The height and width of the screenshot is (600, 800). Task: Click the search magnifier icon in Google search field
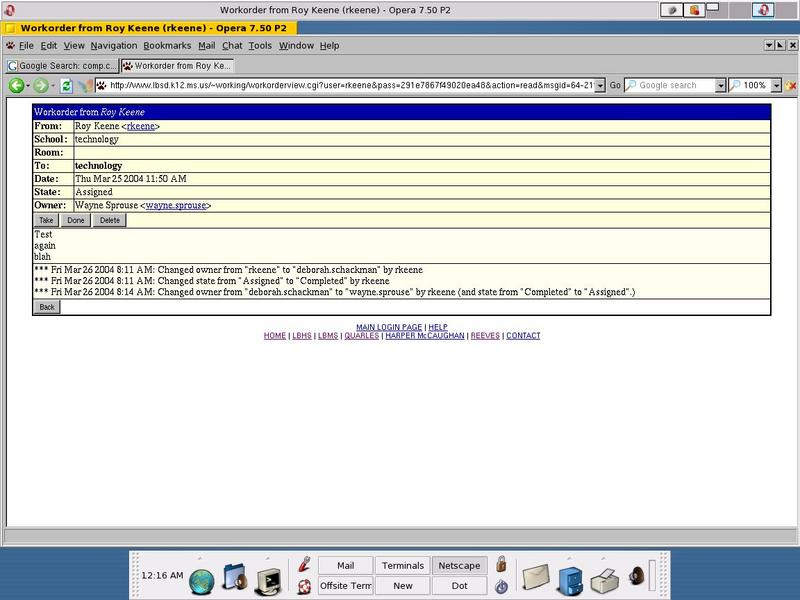[x=631, y=85]
